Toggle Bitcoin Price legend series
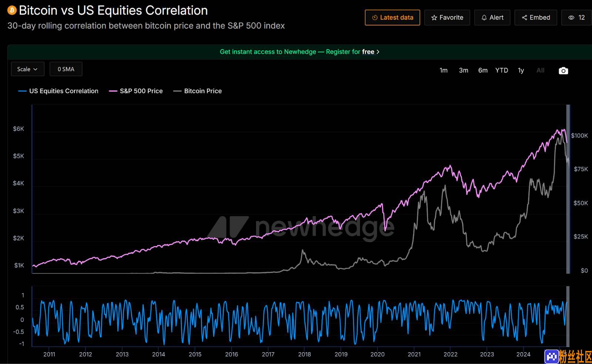The width and height of the screenshot is (592, 364). point(198,91)
